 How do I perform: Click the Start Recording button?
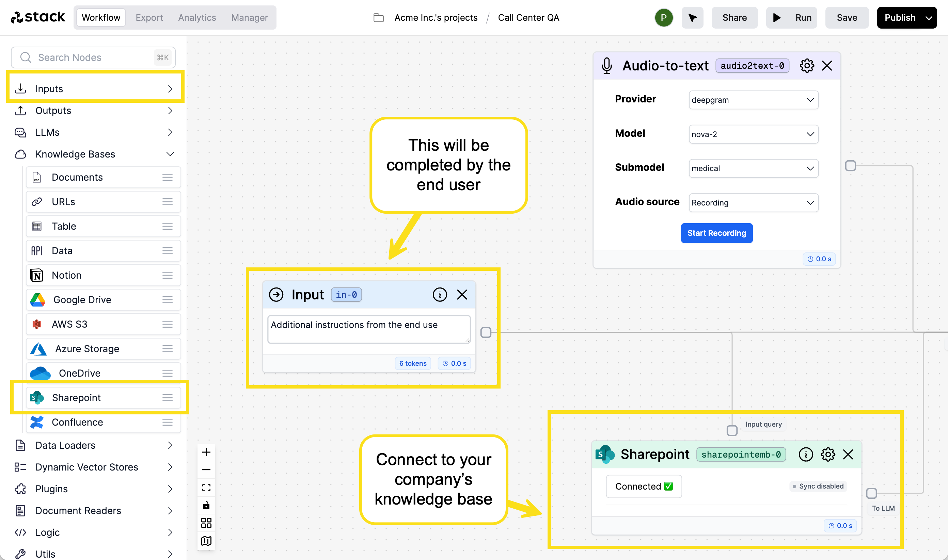(716, 233)
